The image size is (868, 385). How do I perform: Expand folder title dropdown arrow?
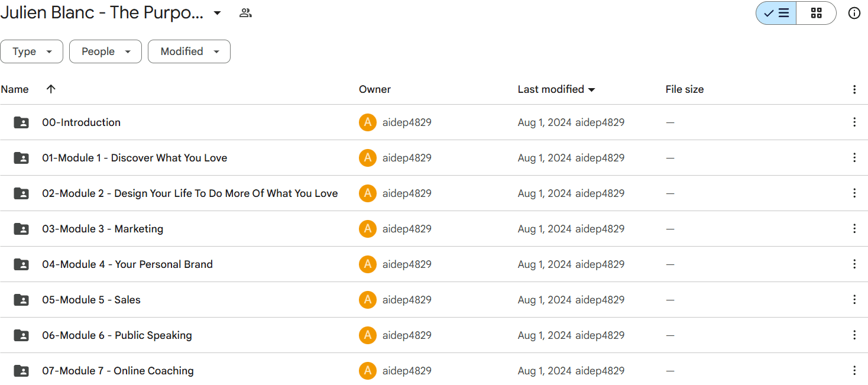coord(217,13)
